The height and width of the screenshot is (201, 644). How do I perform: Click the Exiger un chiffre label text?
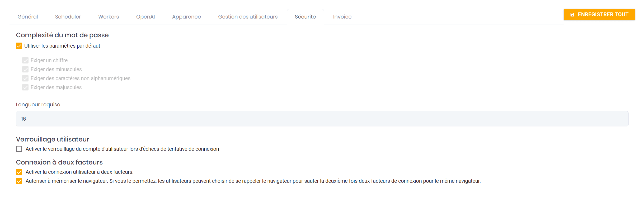(49, 60)
